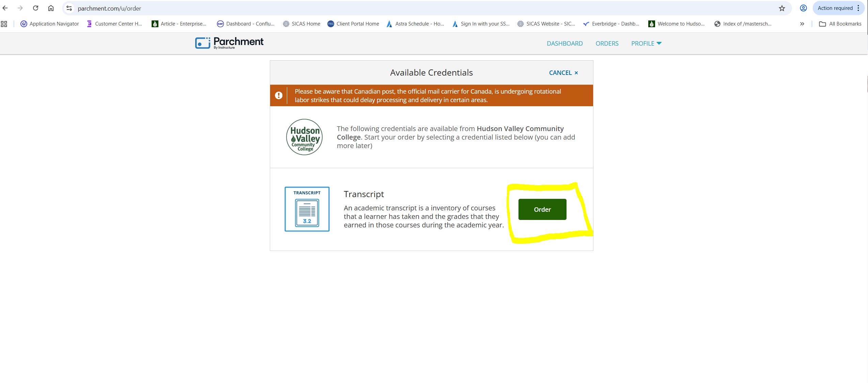Open the ORDERS nav link

pyautogui.click(x=607, y=44)
